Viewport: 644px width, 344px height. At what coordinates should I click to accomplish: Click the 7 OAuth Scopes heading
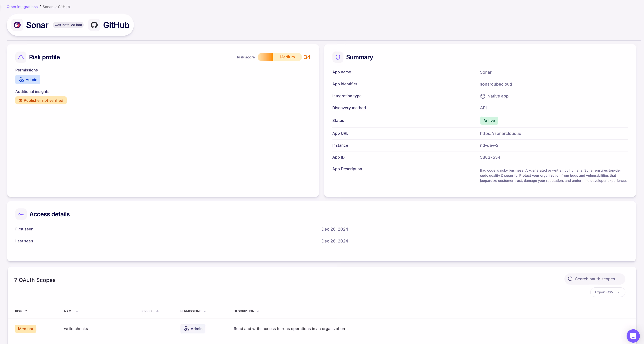[x=35, y=280]
